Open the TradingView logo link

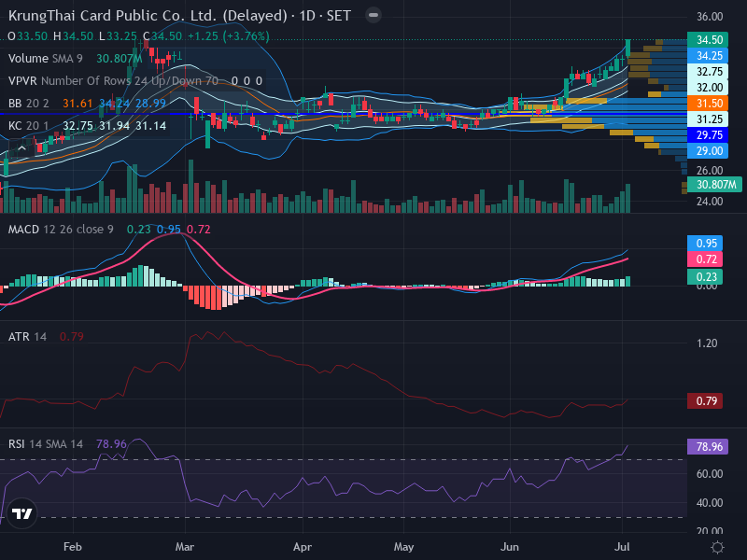pyautogui.click(x=21, y=513)
